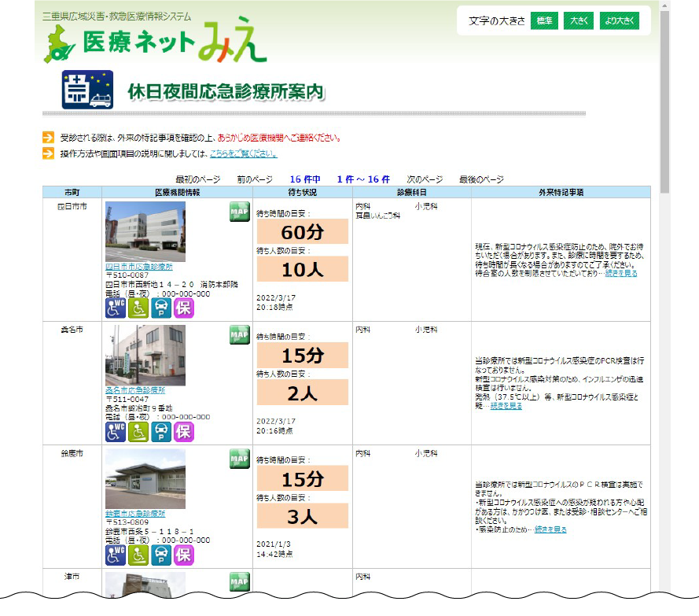This screenshot has height=616, width=699.
Task: Open 桑名市 clinic building photo
Action: point(145,355)
